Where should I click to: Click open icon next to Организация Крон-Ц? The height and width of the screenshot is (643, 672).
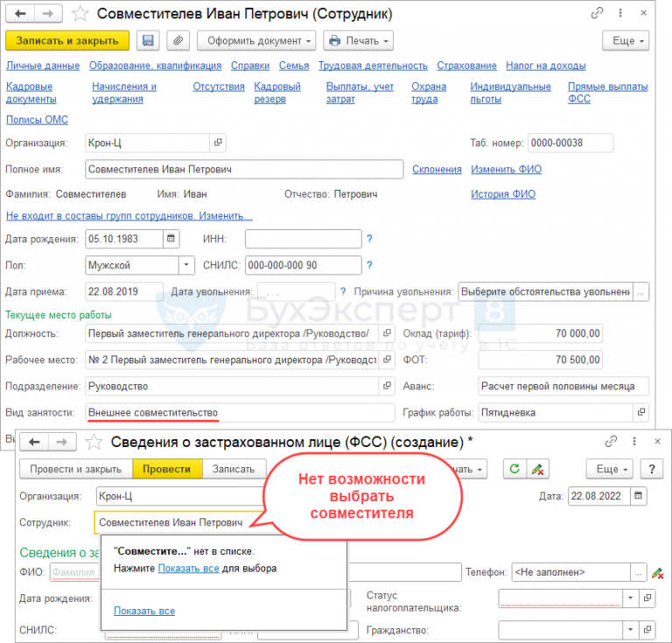click(218, 143)
